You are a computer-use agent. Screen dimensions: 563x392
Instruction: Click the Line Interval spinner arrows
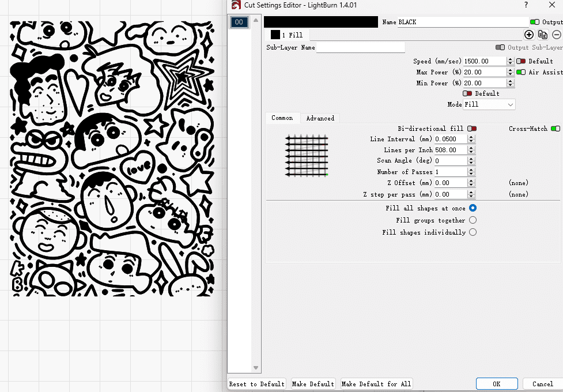(x=471, y=139)
